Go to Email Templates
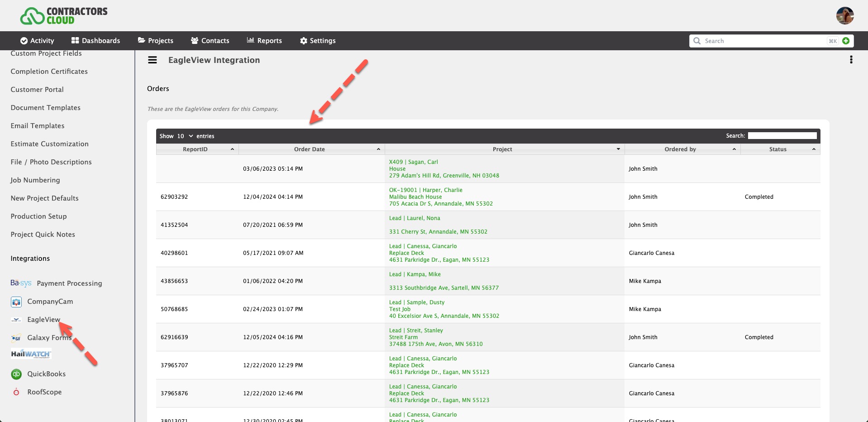Image resolution: width=868 pixels, height=422 pixels. coord(38,126)
